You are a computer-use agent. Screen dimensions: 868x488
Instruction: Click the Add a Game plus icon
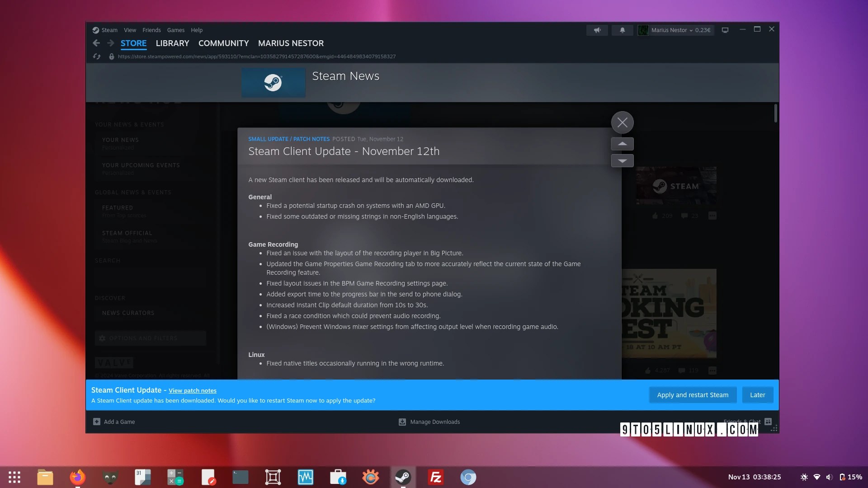(97, 422)
